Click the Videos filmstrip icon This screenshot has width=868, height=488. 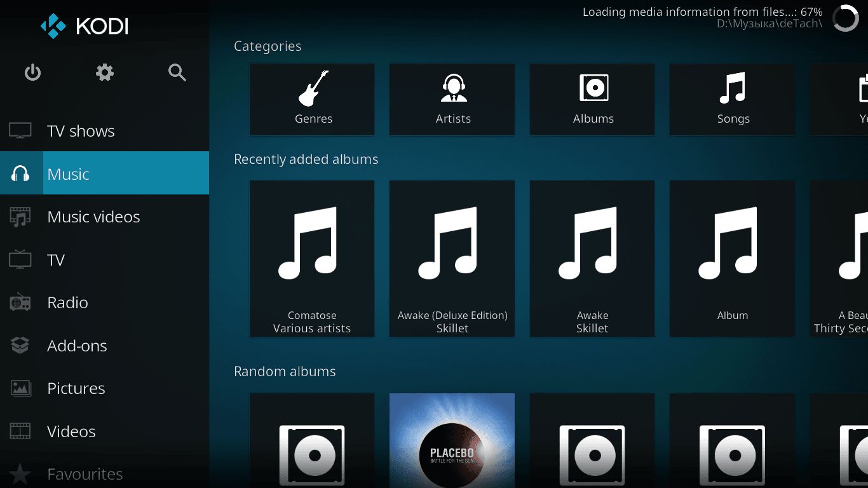[20, 431]
